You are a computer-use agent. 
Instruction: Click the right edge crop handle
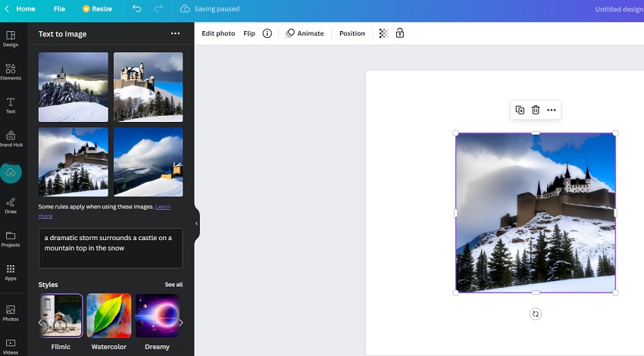[x=615, y=213]
